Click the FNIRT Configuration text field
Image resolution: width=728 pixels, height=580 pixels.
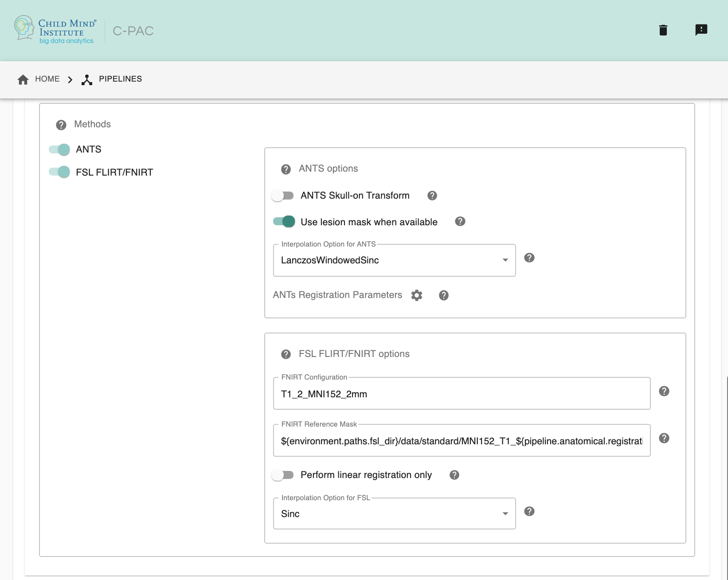(x=462, y=394)
